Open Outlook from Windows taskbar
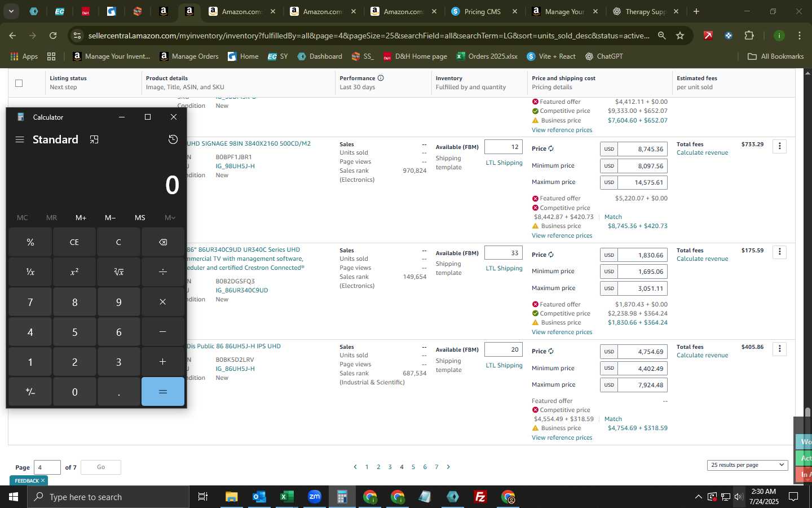 click(x=259, y=497)
